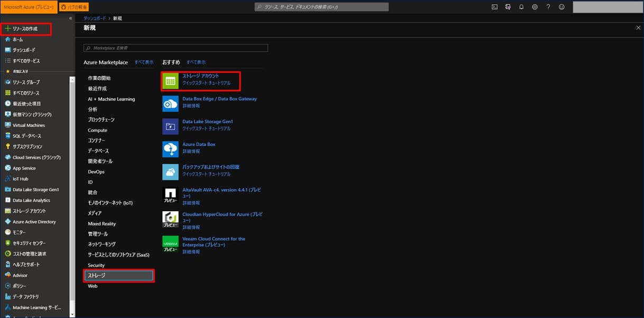Click the 最近使った項目 clock icon
The width and height of the screenshot is (644, 318).
8,104
